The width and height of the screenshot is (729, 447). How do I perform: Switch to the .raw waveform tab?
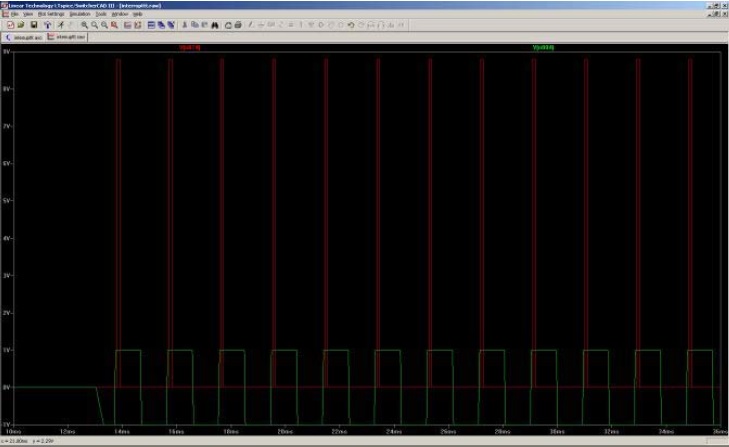[66, 37]
